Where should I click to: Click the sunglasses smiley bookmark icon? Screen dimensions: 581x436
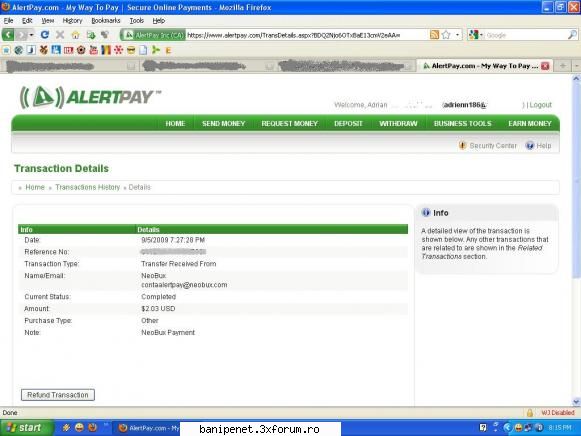pos(131,50)
